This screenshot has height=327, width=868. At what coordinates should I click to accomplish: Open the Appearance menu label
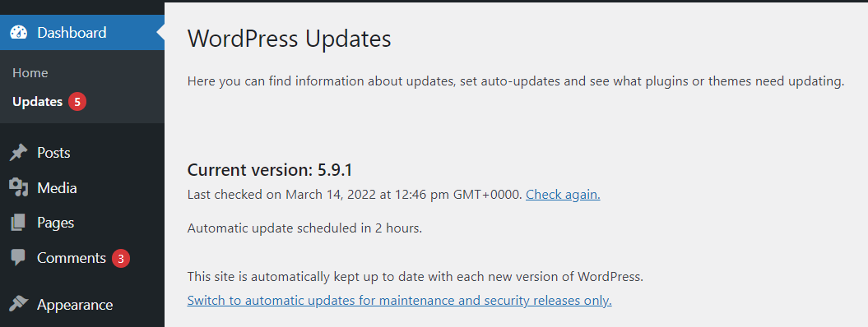(x=75, y=305)
